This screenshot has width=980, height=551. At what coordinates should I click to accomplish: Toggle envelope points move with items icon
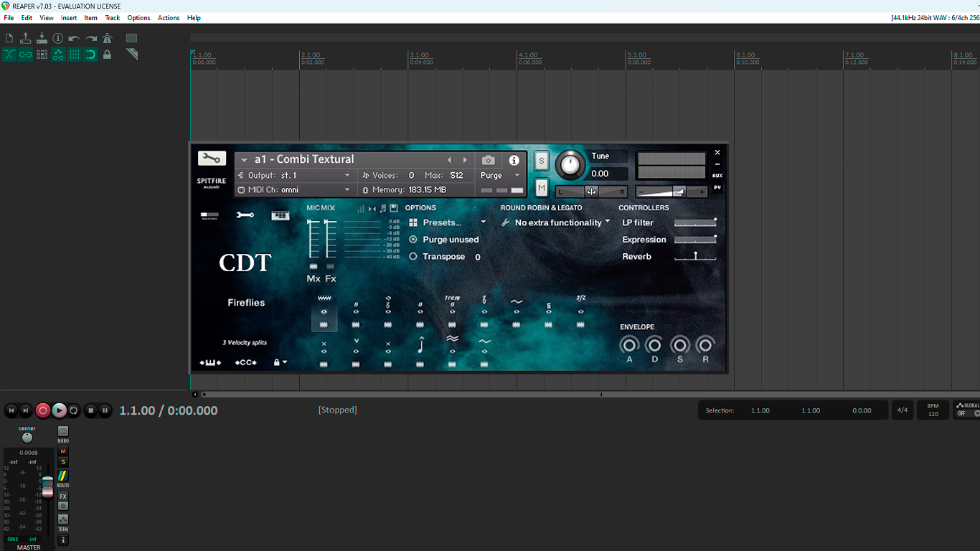pos(58,55)
